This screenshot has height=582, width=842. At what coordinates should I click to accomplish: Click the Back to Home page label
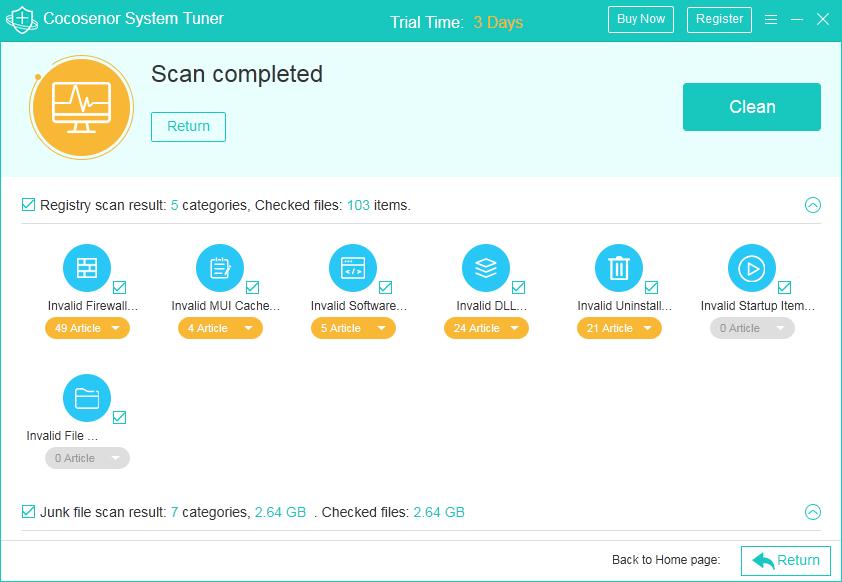(x=666, y=560)
